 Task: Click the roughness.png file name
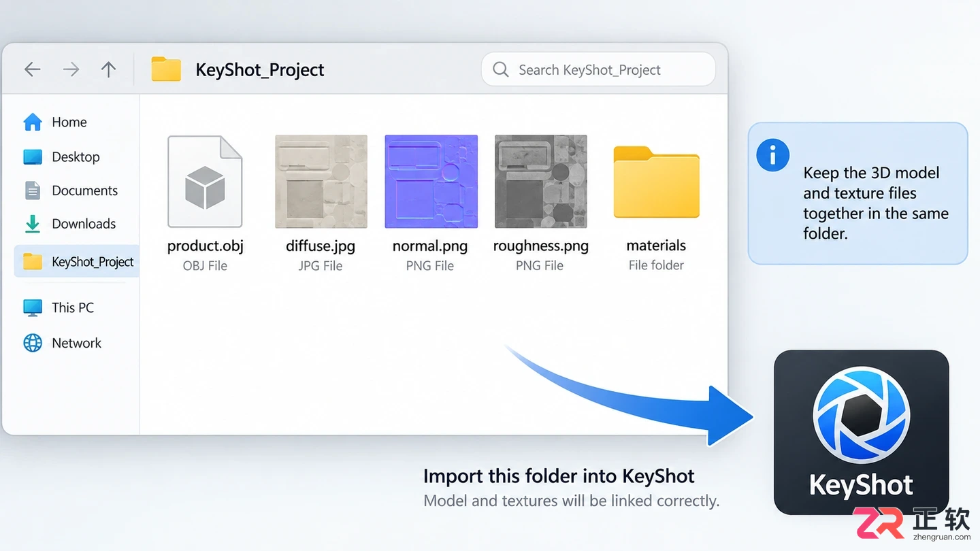pyautogui.click(x=541, y=246)
